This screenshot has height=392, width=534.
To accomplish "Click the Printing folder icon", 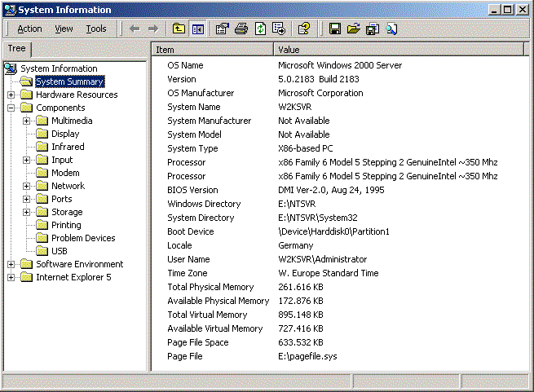I will (42, 225).
